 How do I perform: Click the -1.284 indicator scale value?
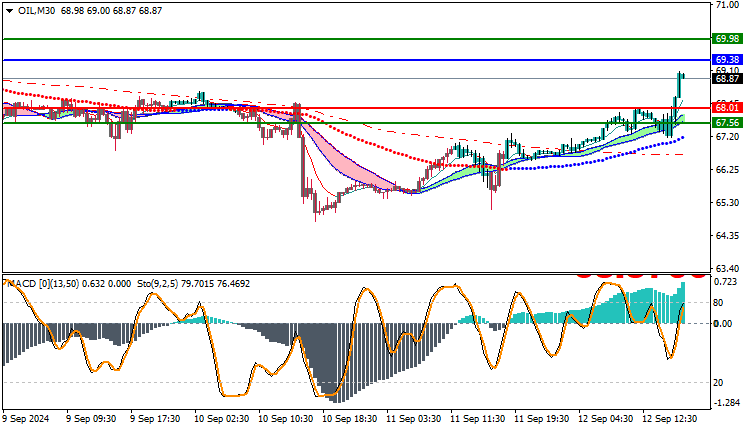pos(727,403)
